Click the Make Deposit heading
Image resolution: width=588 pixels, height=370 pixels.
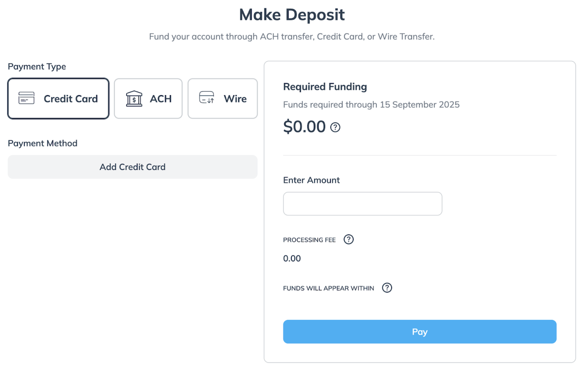pyautogui.click(x=292, y=15)
